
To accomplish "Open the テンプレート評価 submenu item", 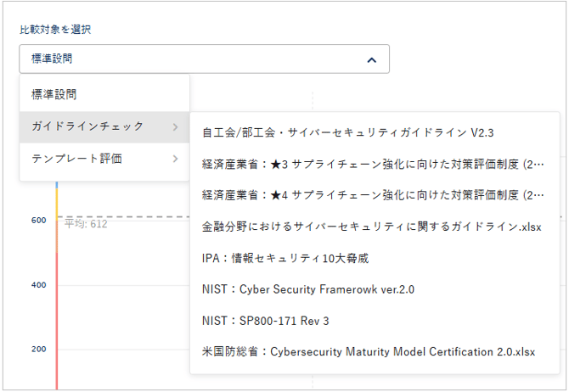I will (104, 159).
